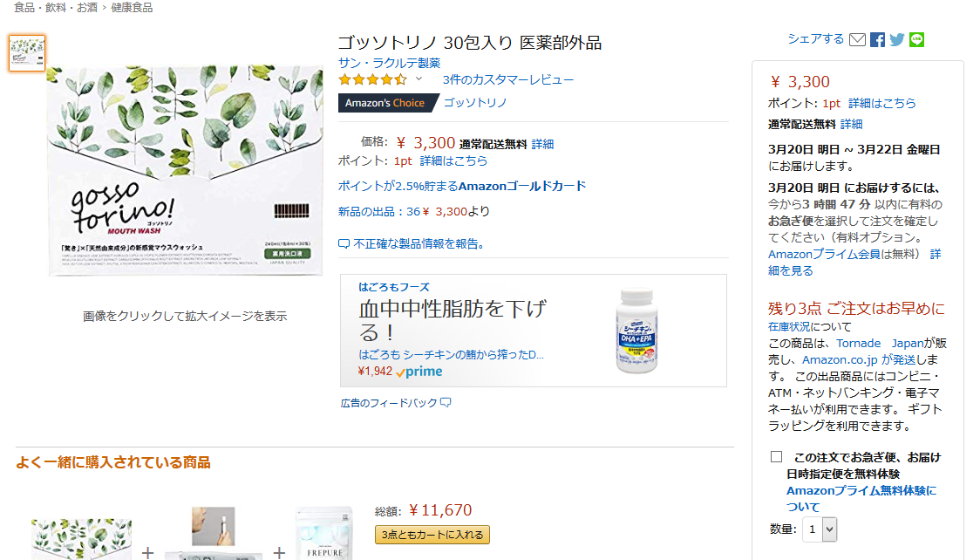Open the 数量 quantity dropdown
Image resolution: width=980 pixels, height=560 pixels.
(820, 529)
